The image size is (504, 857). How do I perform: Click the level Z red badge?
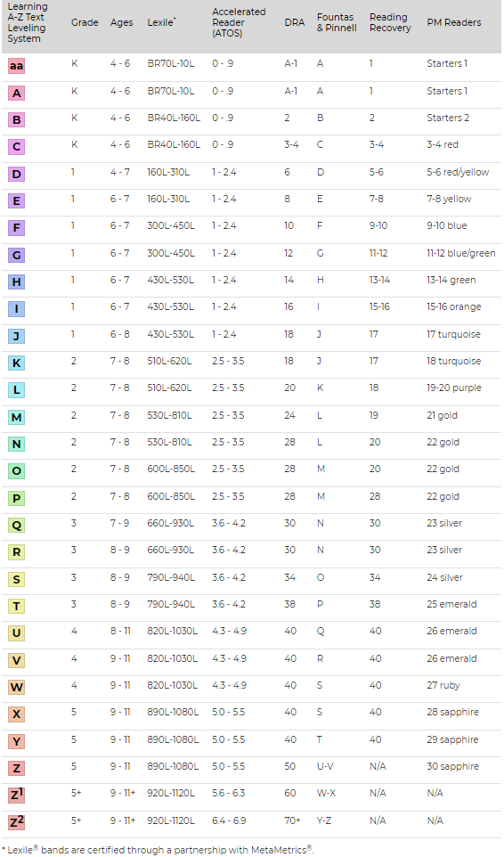(x=16, y=768)
